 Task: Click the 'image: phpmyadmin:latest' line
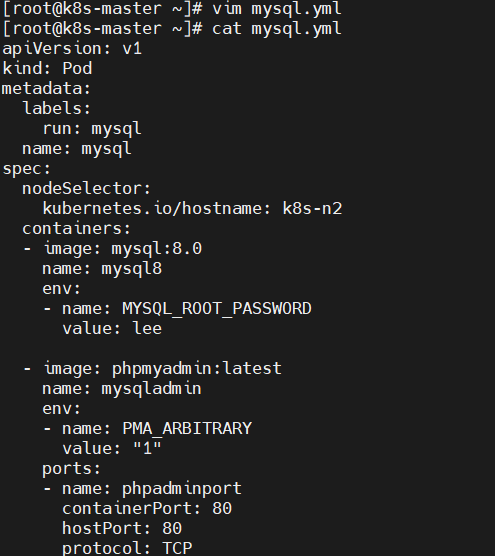point(163,369)
